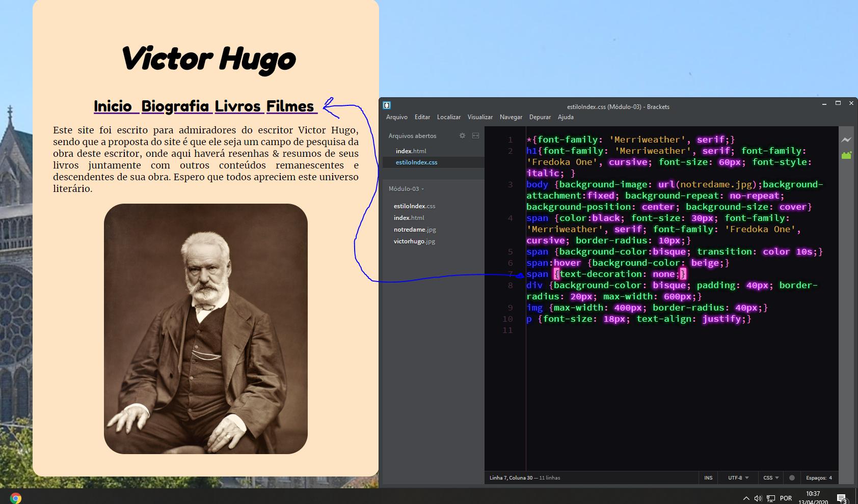Expand the Módulo-03 project dropdown

click(406, 189)
